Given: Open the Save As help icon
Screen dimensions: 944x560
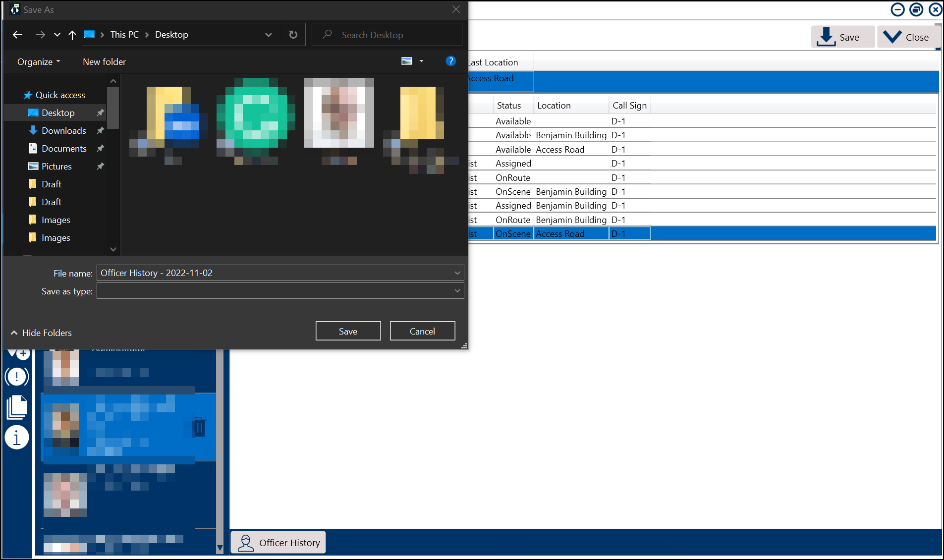Looking at the screenshot, I should 450,61.
